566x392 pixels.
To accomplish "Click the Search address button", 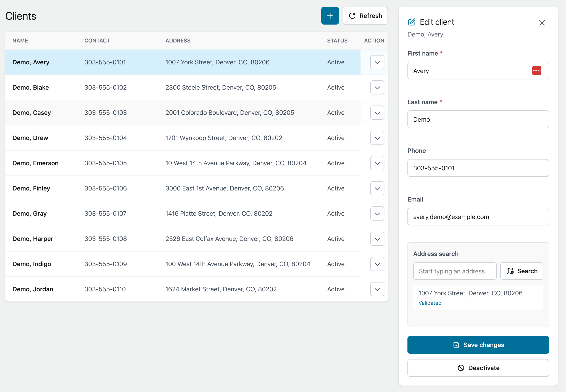I will [521, 271].
